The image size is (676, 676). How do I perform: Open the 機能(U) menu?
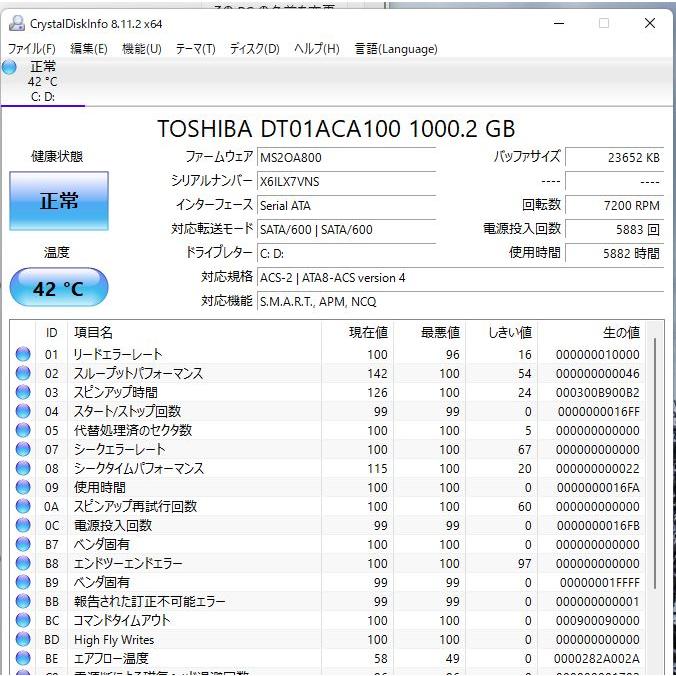(x=141, y=49)
